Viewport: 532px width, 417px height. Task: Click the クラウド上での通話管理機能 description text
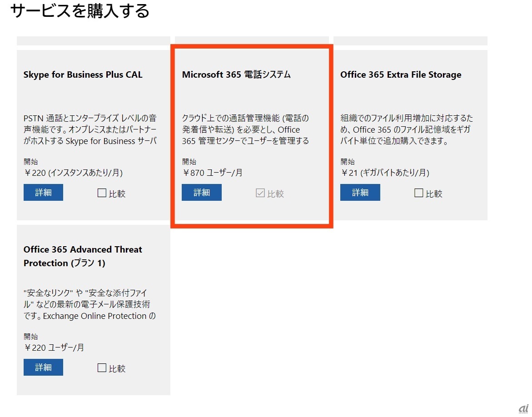pos(245,129)
